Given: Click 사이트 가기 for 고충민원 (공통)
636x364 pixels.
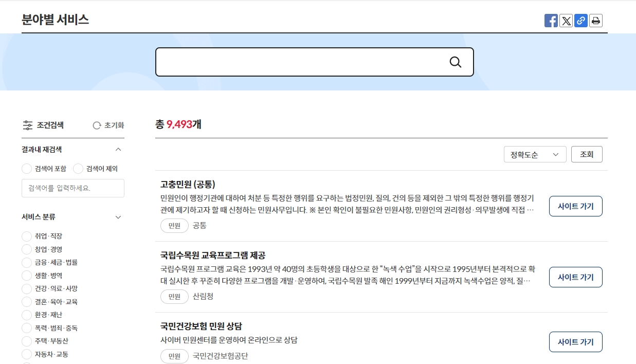Looking at the screenshot, I should coord(575,206).
